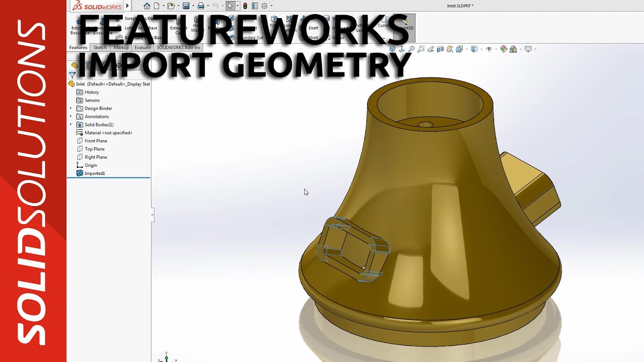Click the Display Style cube icon
The image size is (644, 362).
pos(474,49)
